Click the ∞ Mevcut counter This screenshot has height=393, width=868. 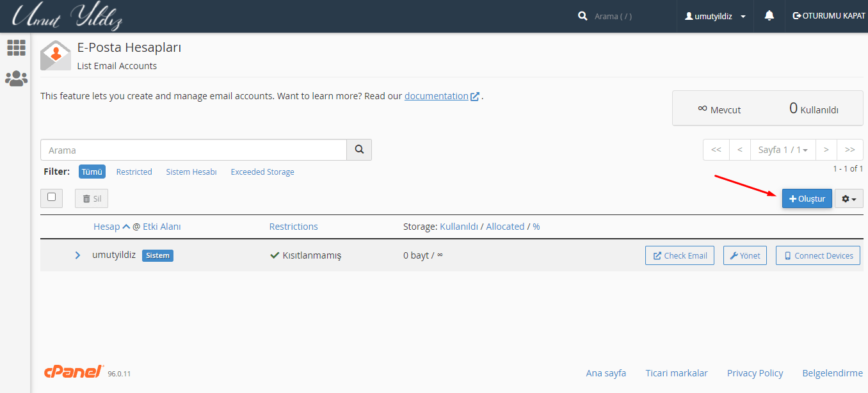[x=719, y=109]
